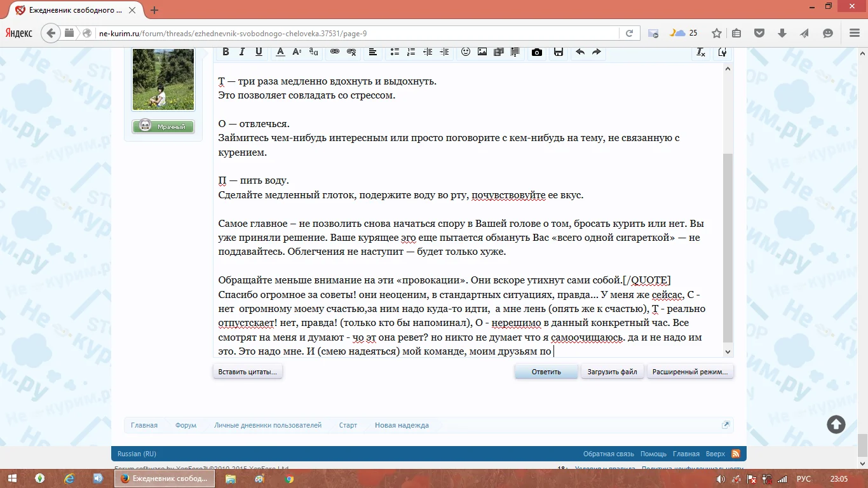Image resolution: width=868 pixels, height=488 pixels.
Task: Click the Вставить цитаты... button
Action: coord(247,372)
